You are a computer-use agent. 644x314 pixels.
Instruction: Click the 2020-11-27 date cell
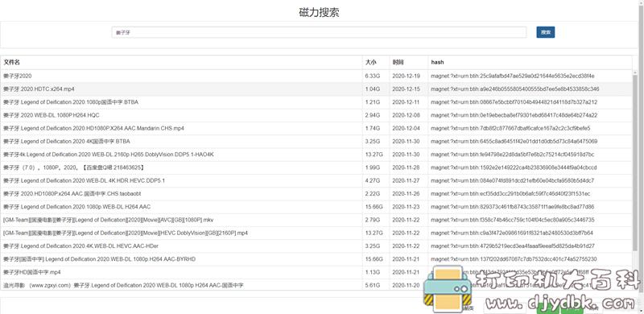(406, 181)
